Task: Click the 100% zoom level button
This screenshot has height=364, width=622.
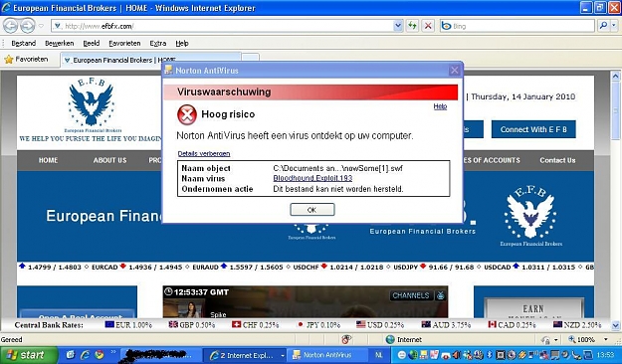Action: pos(581,339)
